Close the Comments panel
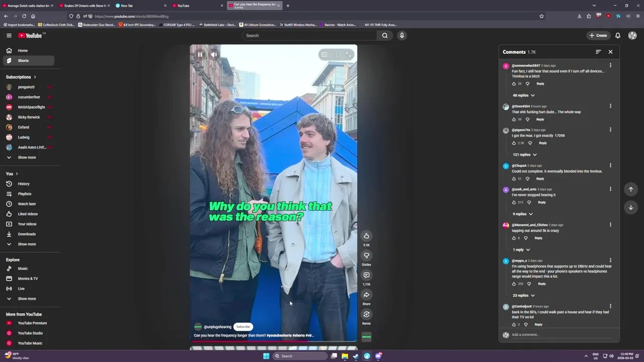This screenshot has height=362, width=644. click(x=610, y=52)
